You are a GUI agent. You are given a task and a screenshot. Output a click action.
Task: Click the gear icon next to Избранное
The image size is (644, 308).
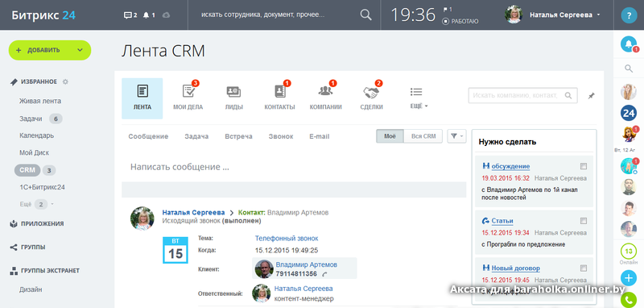[x=65, y=81]
